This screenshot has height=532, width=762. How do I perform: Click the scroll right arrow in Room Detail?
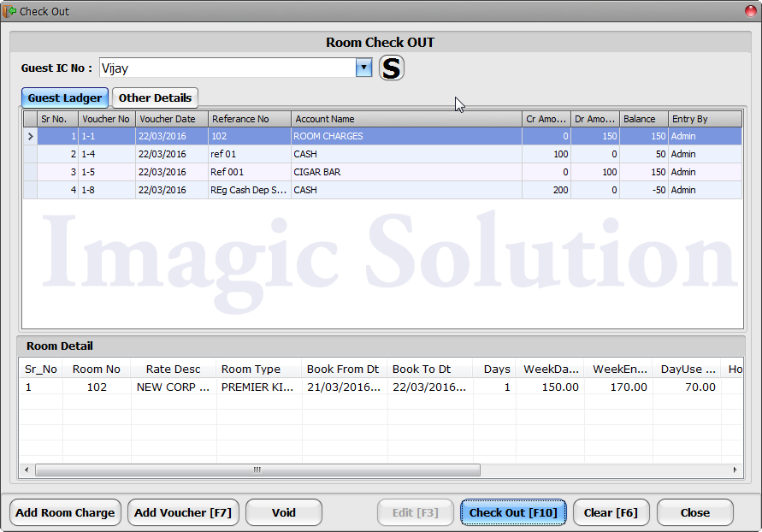(735, 470)
